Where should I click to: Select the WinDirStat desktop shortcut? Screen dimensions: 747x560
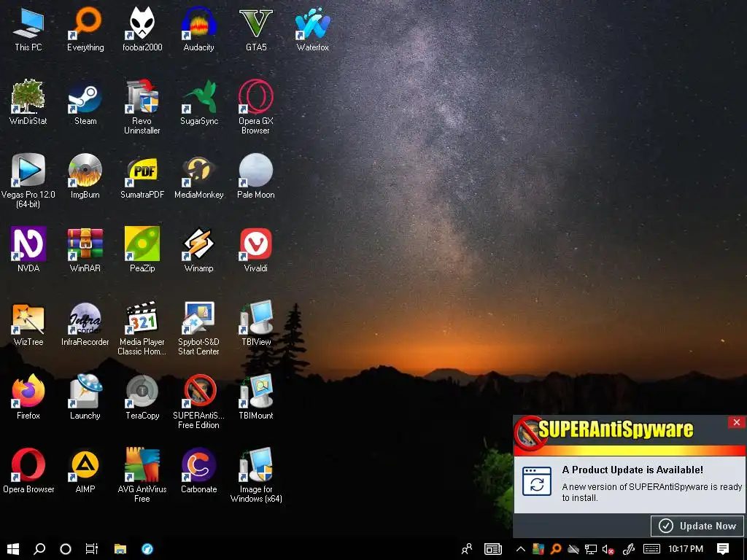tap(28, 102)
